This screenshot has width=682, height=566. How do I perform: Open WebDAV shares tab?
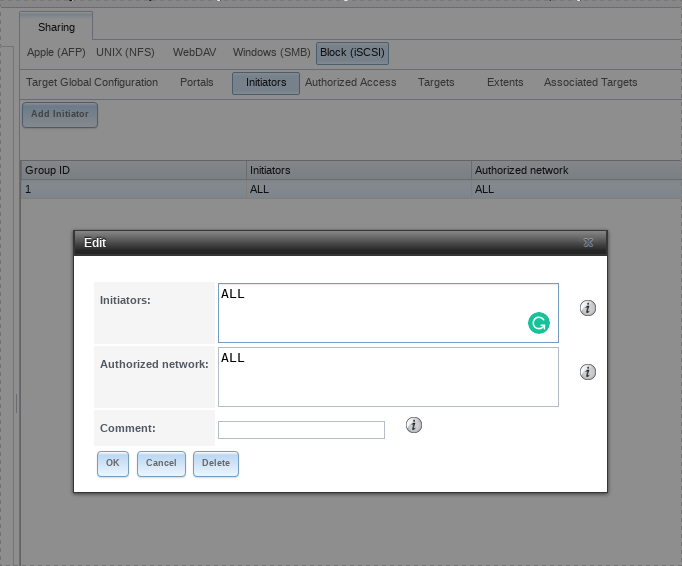(x=194, y=52)
